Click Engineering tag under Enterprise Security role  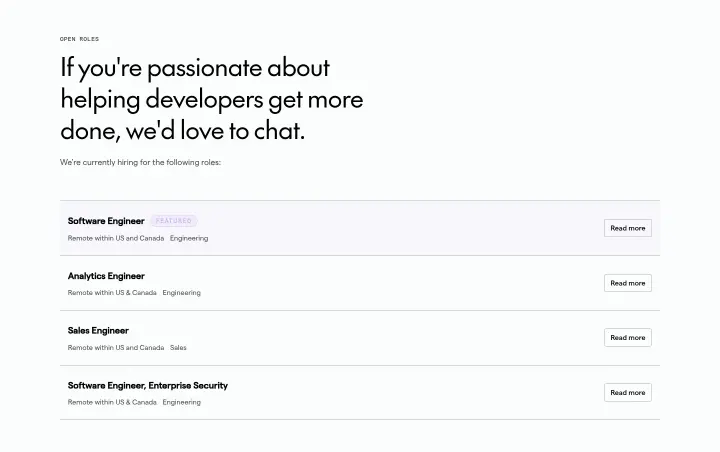coord(181,402)
